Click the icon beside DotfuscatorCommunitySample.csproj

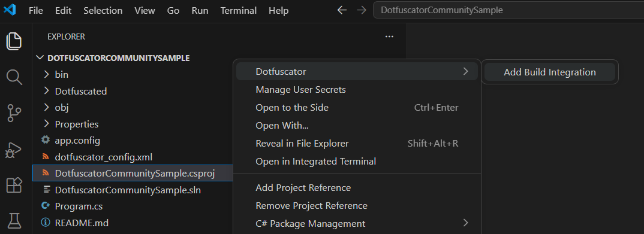46,174
